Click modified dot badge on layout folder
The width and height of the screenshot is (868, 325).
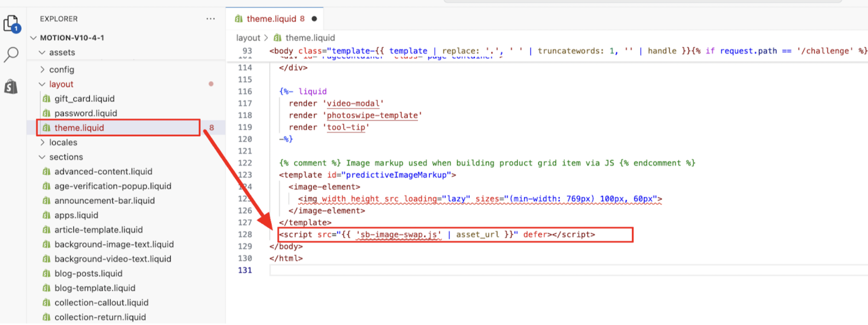(x=211, y=84)
